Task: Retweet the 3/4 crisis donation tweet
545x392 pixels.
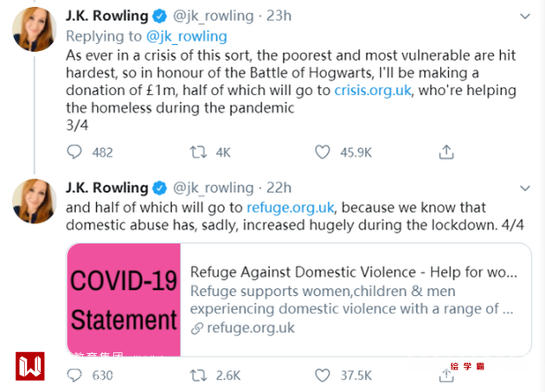Action: coord(198,152)
